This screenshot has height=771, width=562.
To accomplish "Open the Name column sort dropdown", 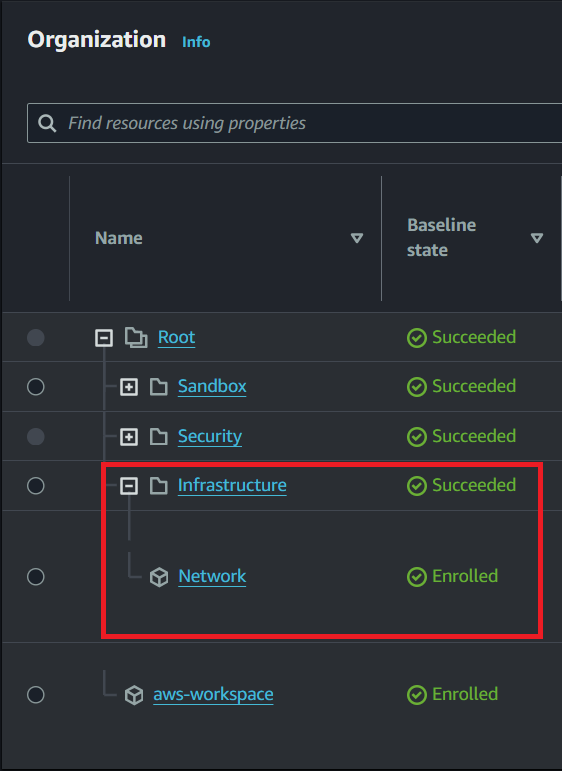I will 357,238.
